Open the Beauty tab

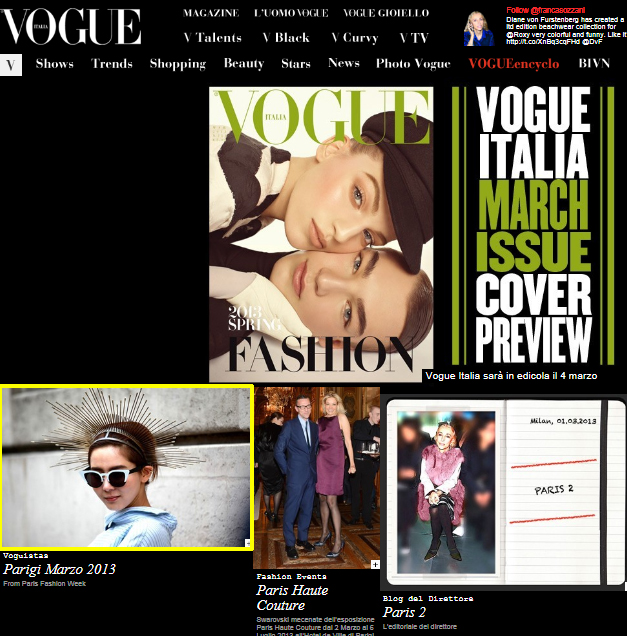(x=244, y=63)
